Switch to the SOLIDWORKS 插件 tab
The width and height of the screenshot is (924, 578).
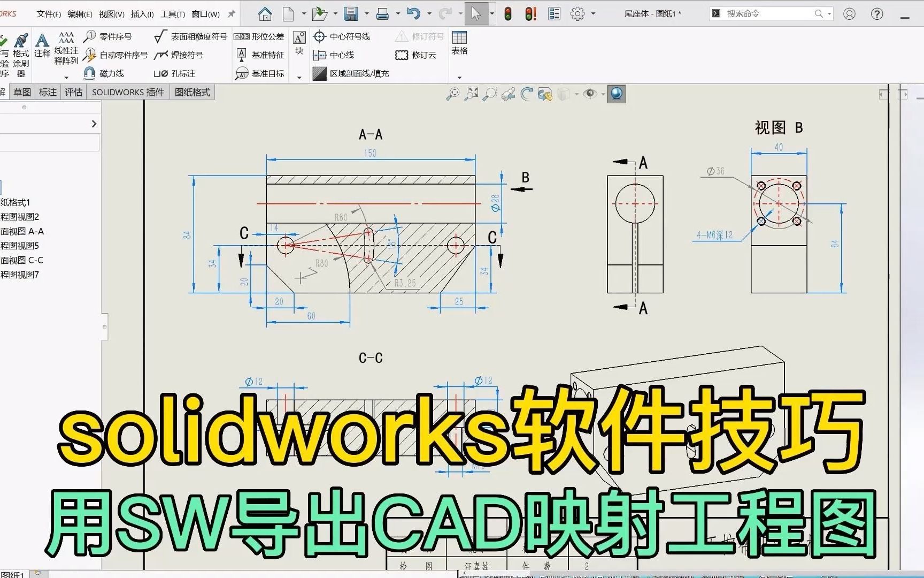[128, 92]
